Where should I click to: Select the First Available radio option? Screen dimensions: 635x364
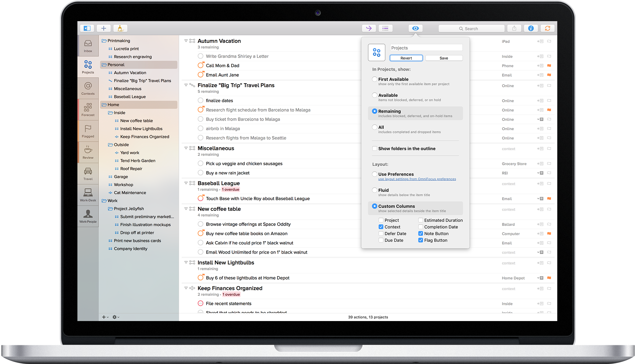coord(374,79)
